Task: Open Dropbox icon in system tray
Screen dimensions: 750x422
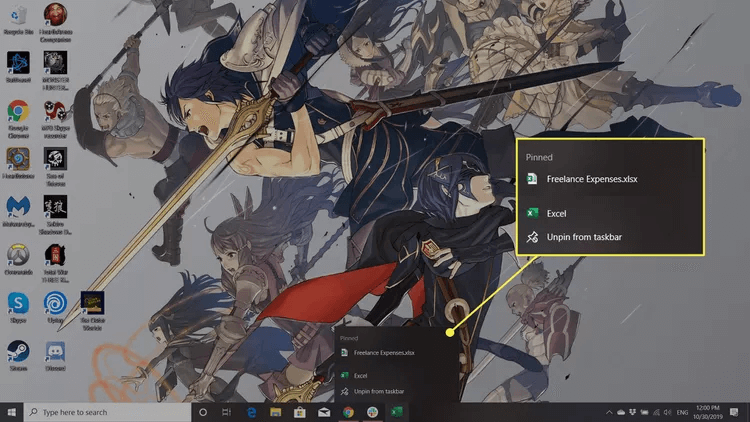Action: [x=632, y=412]
